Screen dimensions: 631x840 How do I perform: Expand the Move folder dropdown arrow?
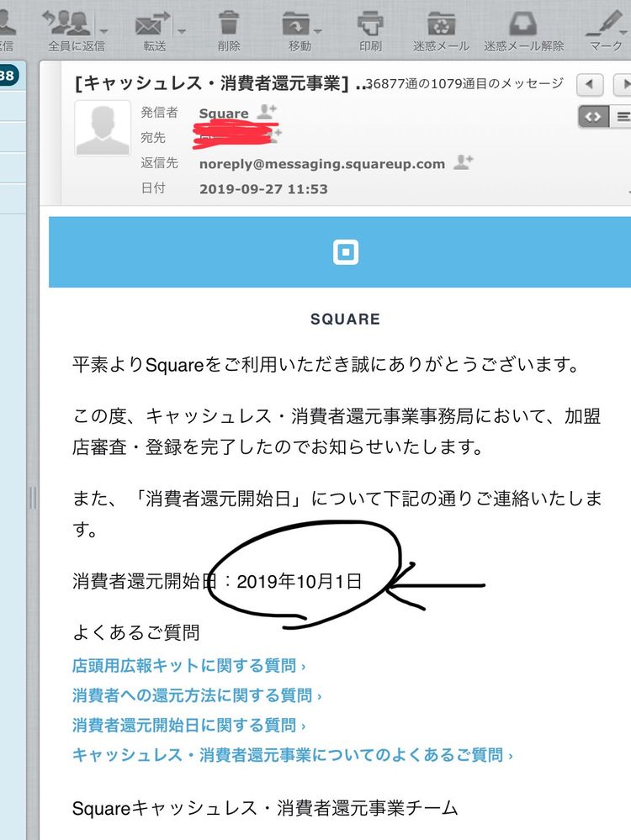(x=318, y=32)
